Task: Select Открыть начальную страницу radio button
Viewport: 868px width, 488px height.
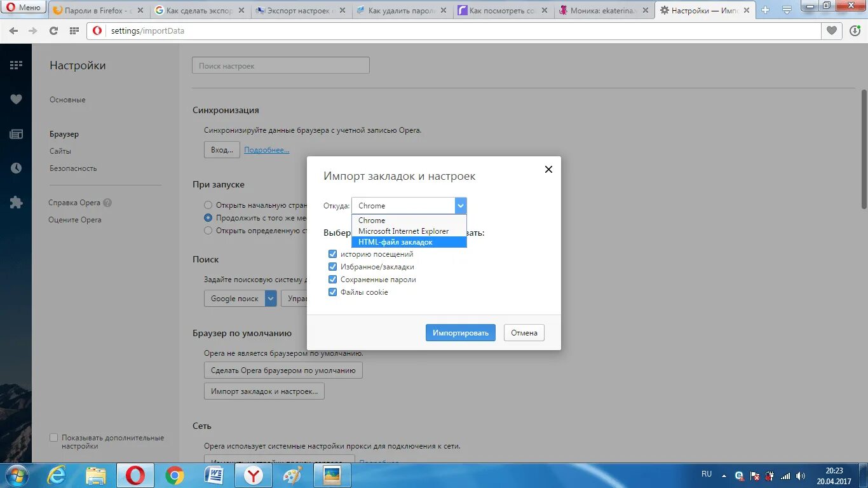Action: (x=208, y=205)
